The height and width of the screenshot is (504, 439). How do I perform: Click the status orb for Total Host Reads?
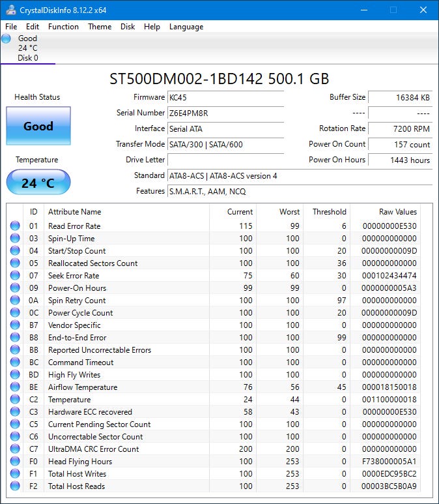tap(15, 486)
